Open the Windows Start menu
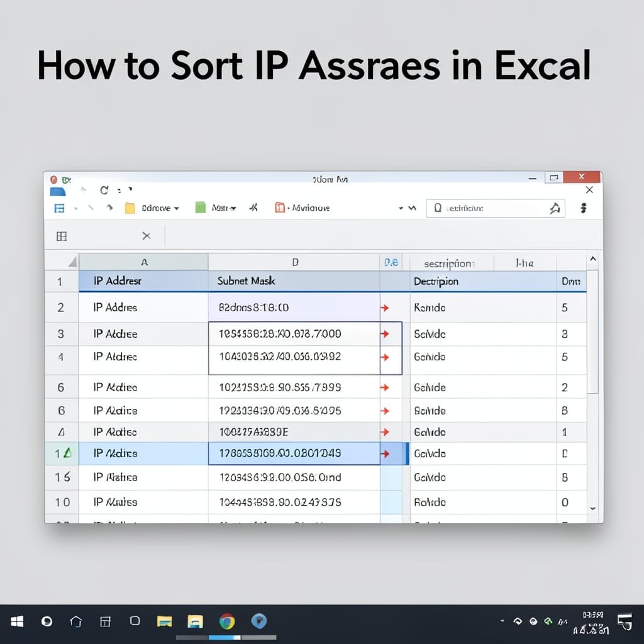The height and width of the screenshot is (644, 644). 17,621
